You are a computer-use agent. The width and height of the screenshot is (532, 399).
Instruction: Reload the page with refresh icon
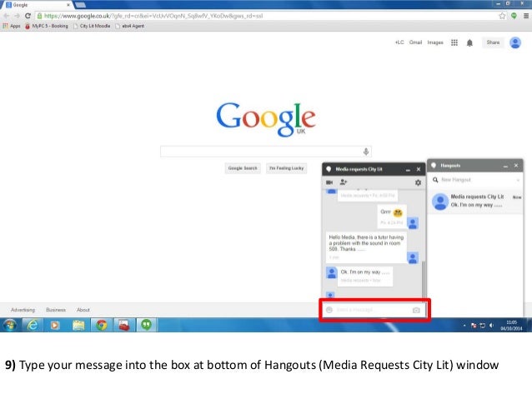click(28, 16)
